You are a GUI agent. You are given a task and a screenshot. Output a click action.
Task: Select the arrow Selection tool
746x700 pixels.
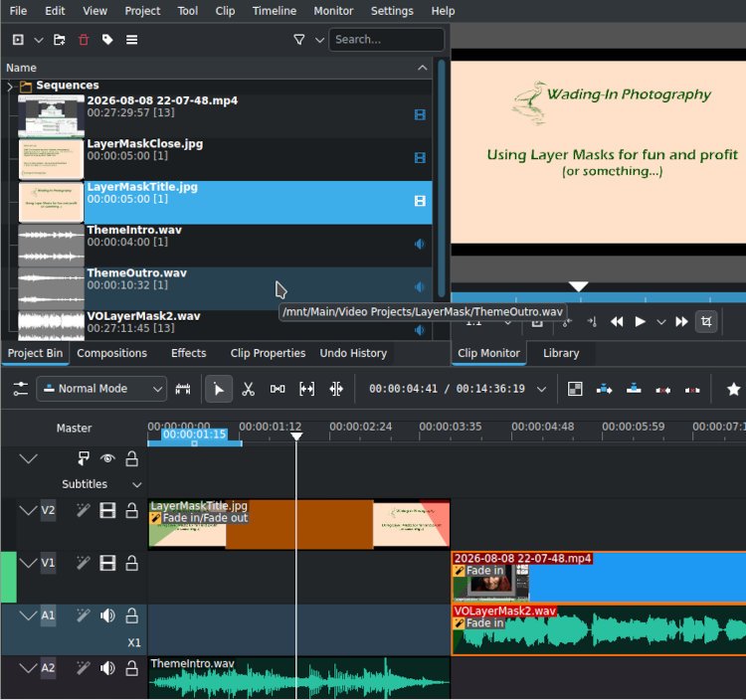point(219,389)
